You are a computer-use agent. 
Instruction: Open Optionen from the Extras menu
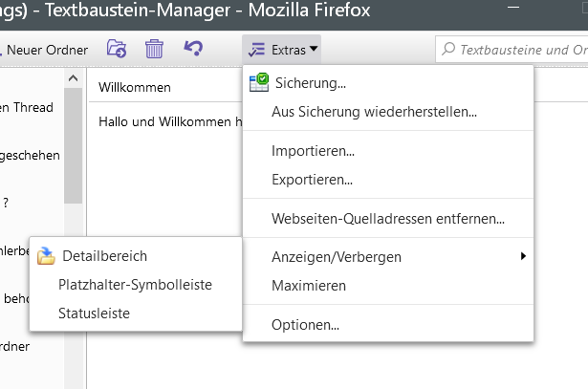pos(305,325)
